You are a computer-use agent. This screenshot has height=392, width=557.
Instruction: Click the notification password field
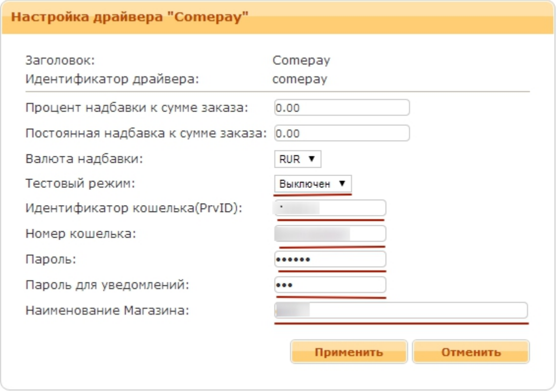pyautogui.click(x=330, y=285)
